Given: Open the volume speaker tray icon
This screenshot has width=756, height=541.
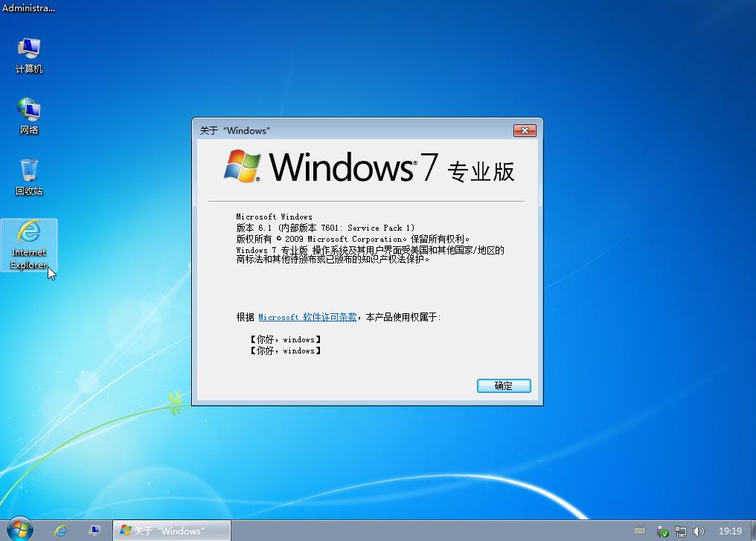Looking at the screenshot, I should click(x=698, y=531).
